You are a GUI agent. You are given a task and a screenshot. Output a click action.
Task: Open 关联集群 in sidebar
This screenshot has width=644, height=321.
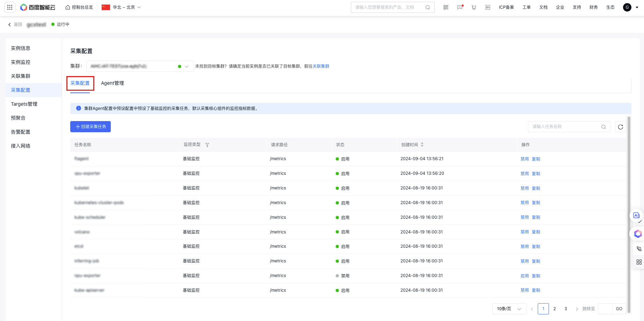(21, 76)
